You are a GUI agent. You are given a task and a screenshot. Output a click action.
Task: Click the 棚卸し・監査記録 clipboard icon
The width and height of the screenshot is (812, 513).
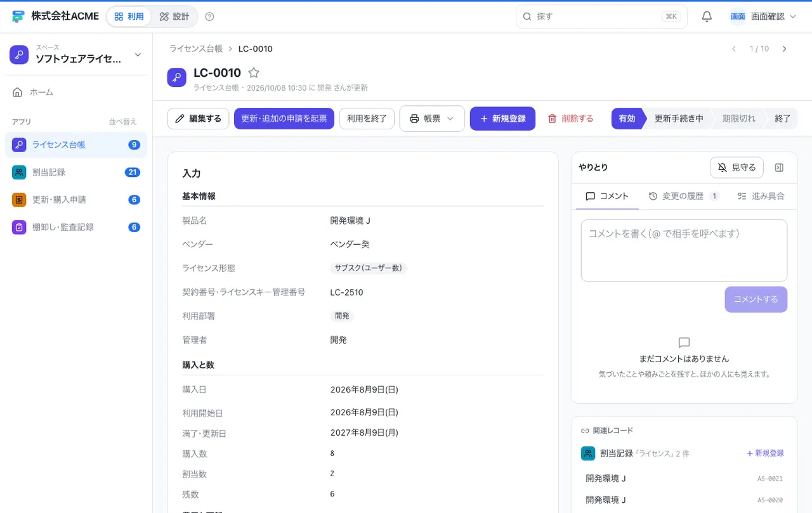coord(19,227)
